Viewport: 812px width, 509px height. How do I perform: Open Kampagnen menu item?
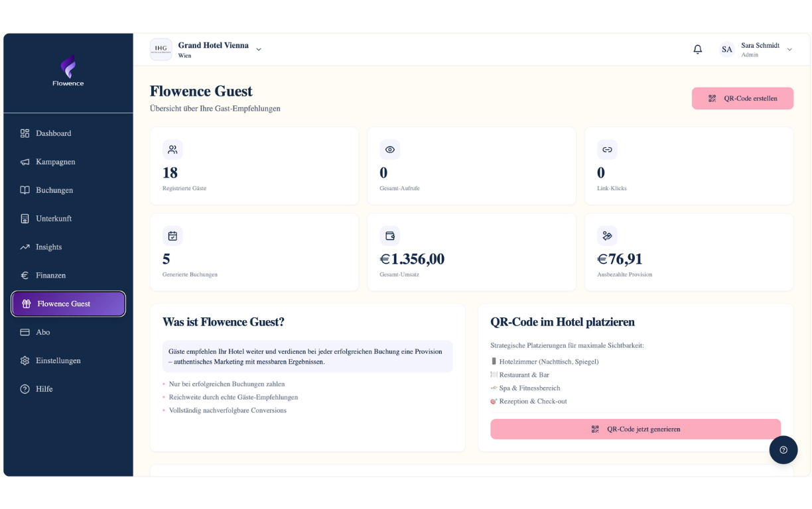click(x=68, y=162)
